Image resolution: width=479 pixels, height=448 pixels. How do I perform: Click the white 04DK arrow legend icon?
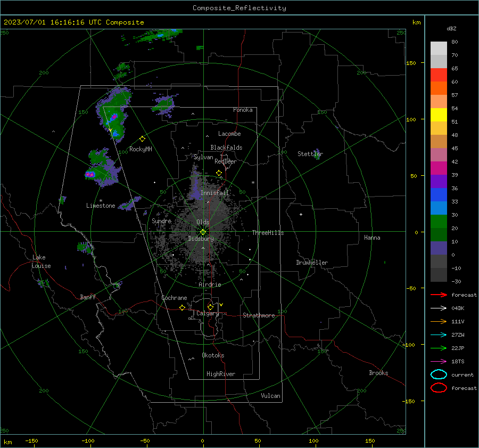(x=439, y=308)
